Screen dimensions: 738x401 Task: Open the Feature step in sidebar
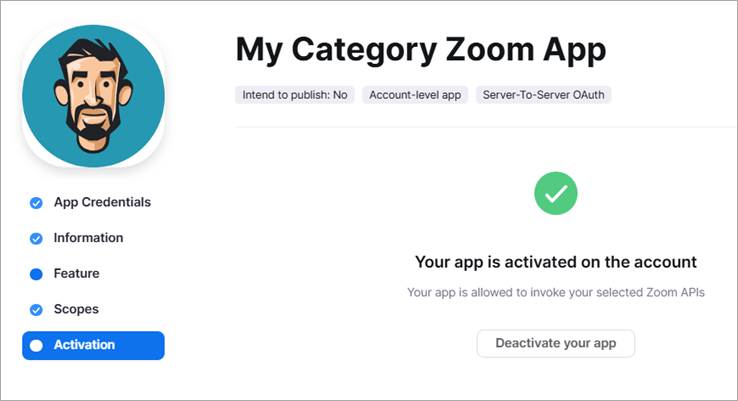pyautogui.click(x=76, y=273)
